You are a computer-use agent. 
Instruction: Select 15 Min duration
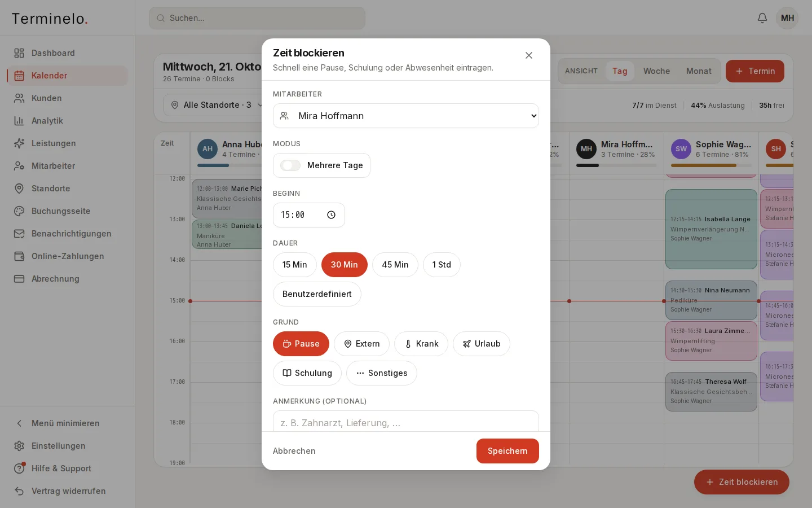[295, 265]
